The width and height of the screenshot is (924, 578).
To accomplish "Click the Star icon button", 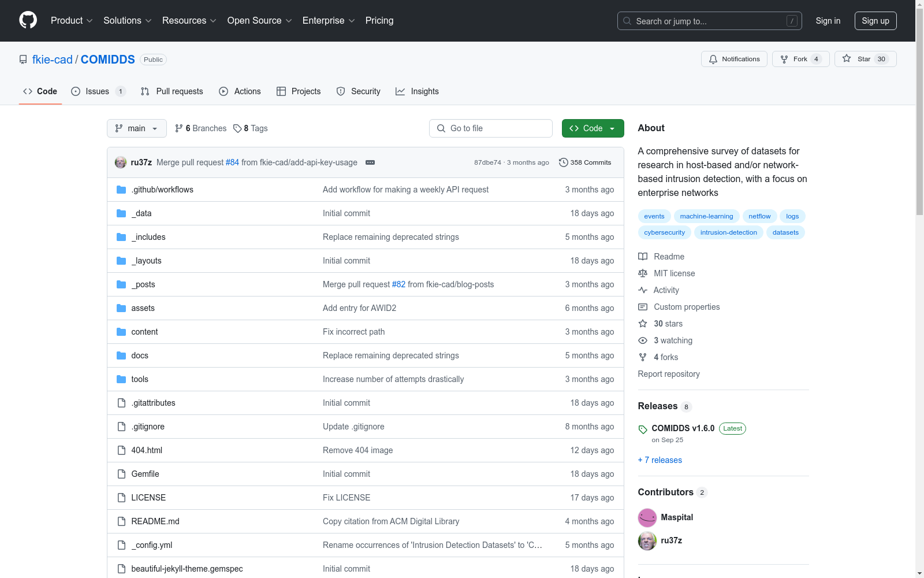I will pyautogui.click(x=847, y=59).
